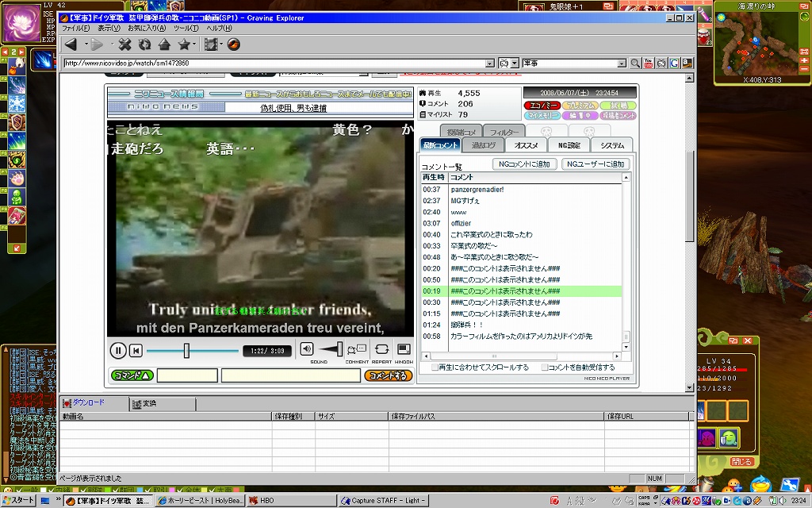Image resolution: width=812 pixels, height=508 pixels.
Task: Open the search site selector dropdown
Action: 515,63
